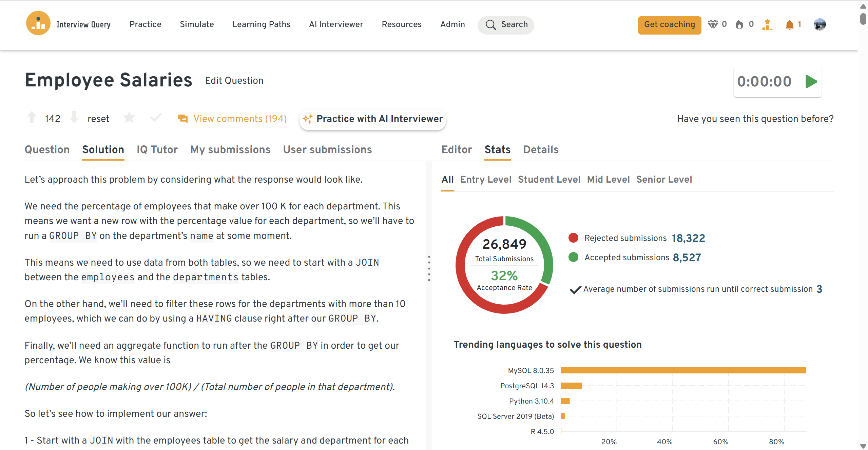The width and height of the screenshot is (868, 450).
Task: Open the Learning Paths menu
Action: pyautogui.click(x=261, y=24)
